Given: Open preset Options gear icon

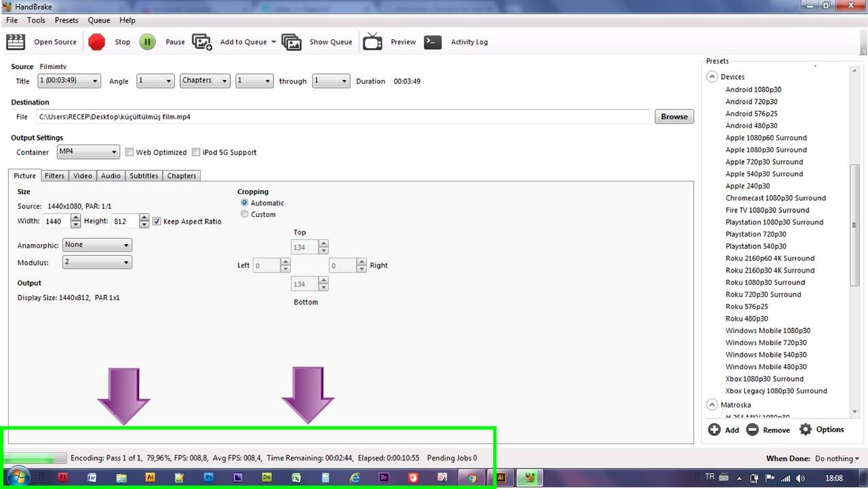Looking at the screenshot, I should coord(805,429).
